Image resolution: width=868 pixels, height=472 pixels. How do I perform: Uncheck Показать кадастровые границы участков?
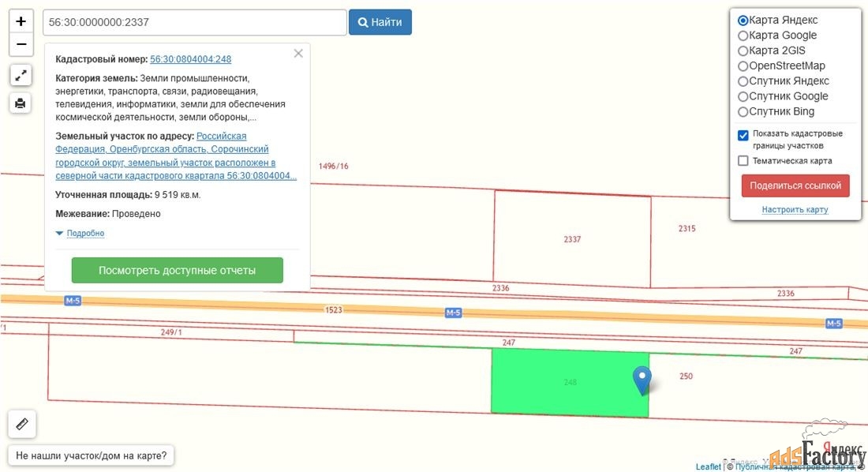(x=743, y=135)
